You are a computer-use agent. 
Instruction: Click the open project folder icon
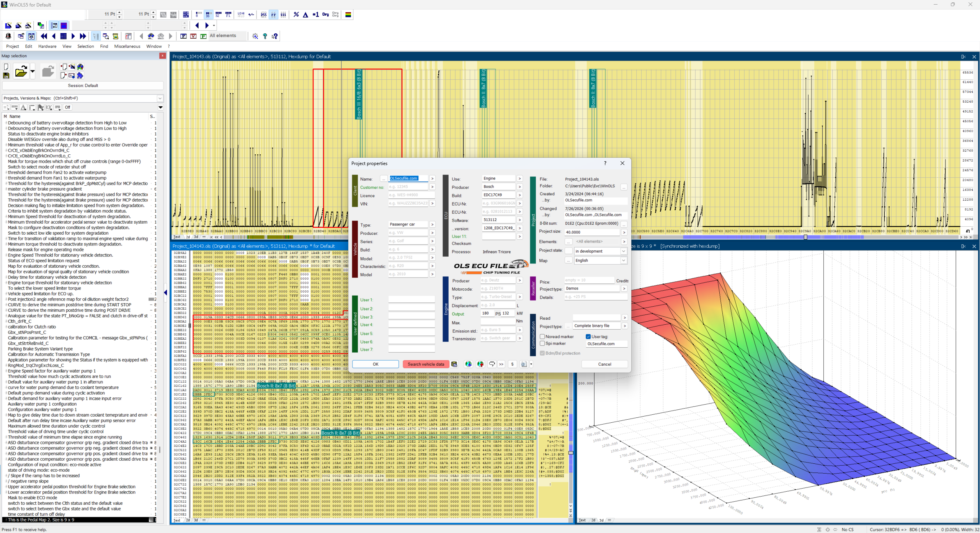pos(21,71)
